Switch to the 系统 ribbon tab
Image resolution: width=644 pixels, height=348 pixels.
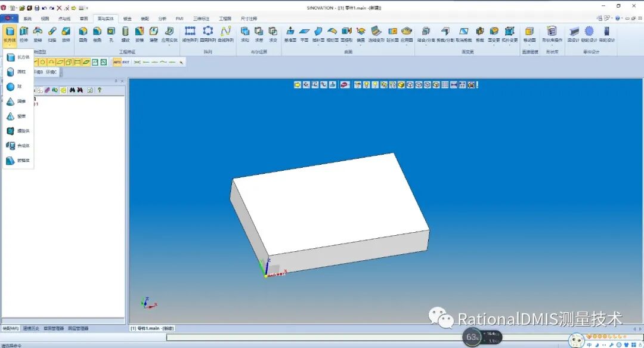tap(27, 19)
